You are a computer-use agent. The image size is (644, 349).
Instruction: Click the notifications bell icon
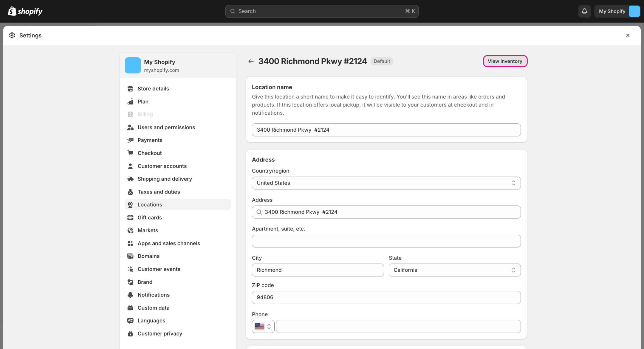click(x=584, y=11)
